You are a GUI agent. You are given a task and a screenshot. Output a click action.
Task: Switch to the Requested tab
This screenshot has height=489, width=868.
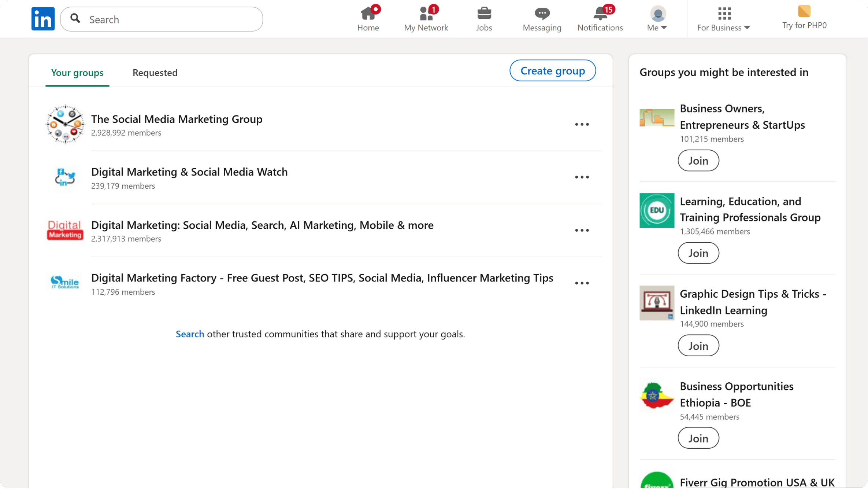pos(155,73)
